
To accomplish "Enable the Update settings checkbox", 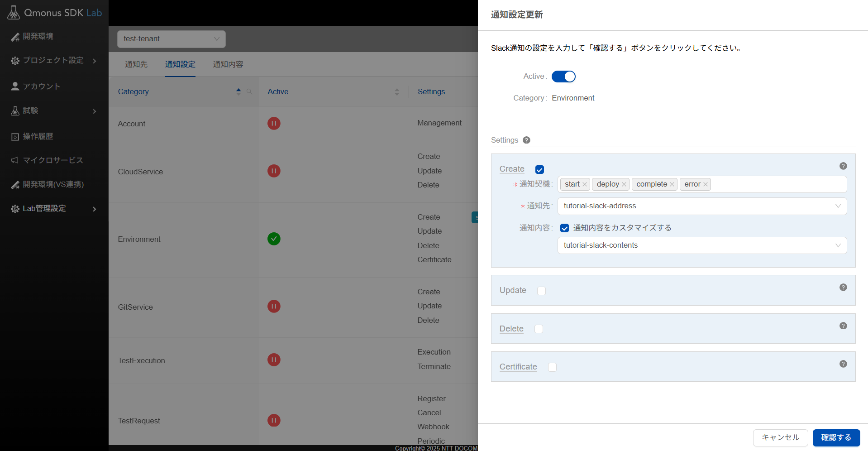I will 541,291.
